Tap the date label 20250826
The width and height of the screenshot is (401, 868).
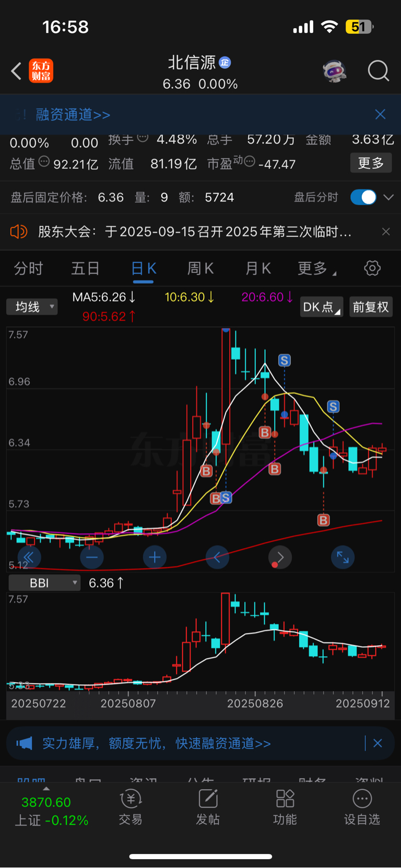tap(255, 704)
